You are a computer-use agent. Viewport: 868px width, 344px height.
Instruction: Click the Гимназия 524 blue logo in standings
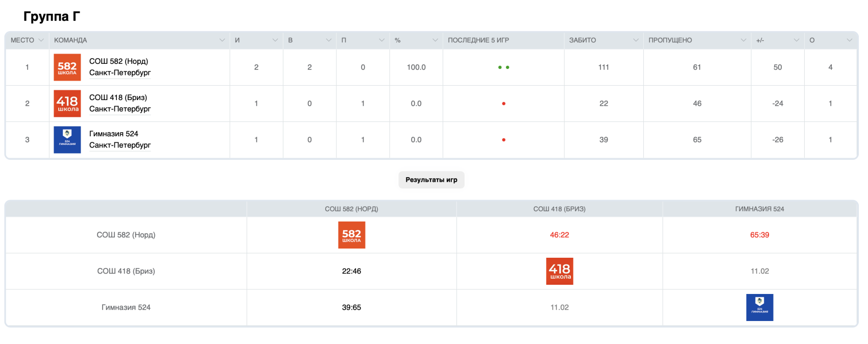point(67,140)
